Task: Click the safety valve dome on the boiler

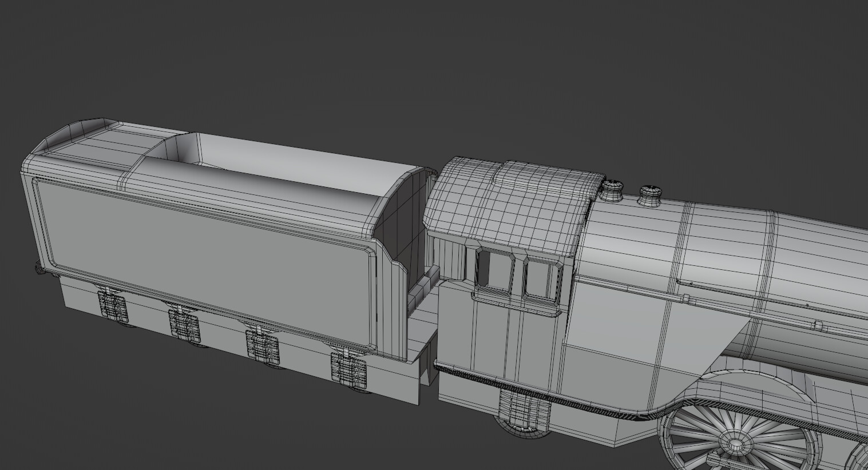Action: pos(650,193)
